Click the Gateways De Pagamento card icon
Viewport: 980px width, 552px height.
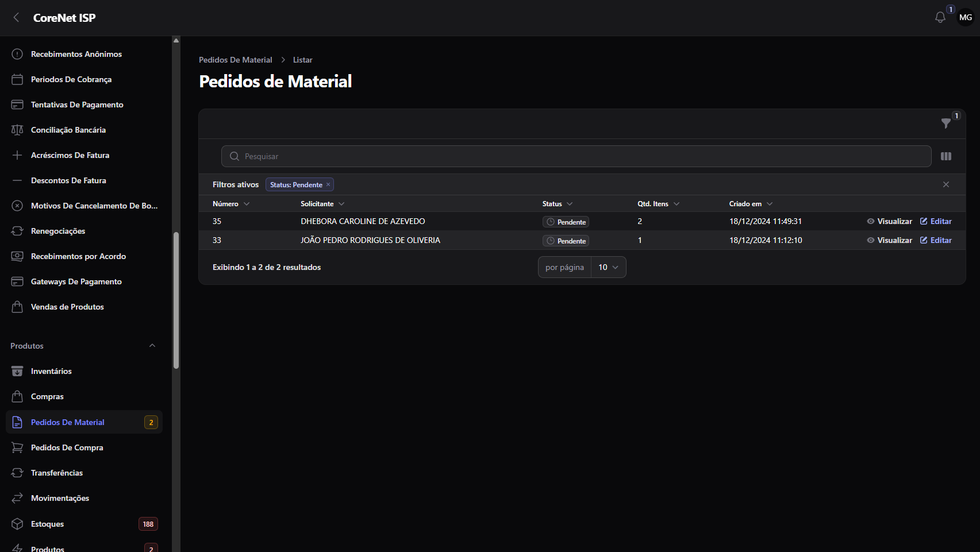(x=17, y=281)
